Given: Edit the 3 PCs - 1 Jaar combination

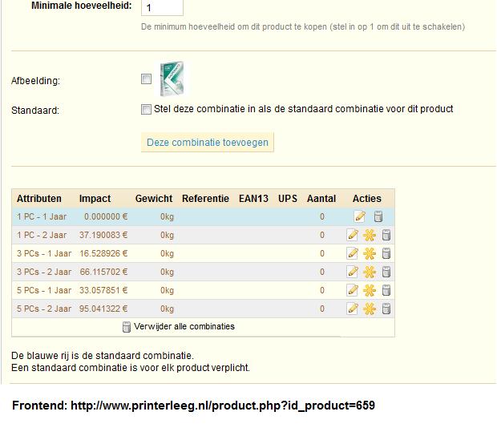Looking at the screenshot, I should [353, 253].
